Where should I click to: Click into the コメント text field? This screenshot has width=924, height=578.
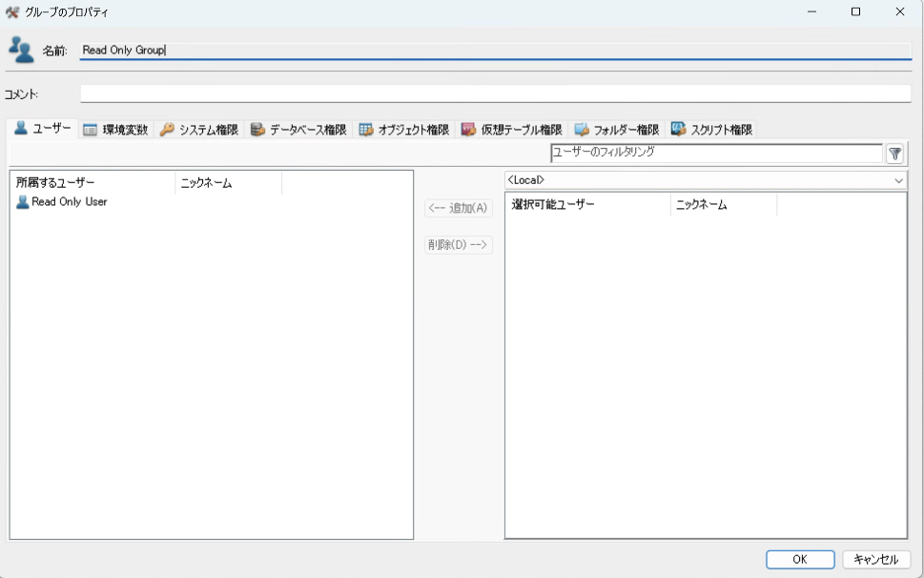[x=495, y=93]
